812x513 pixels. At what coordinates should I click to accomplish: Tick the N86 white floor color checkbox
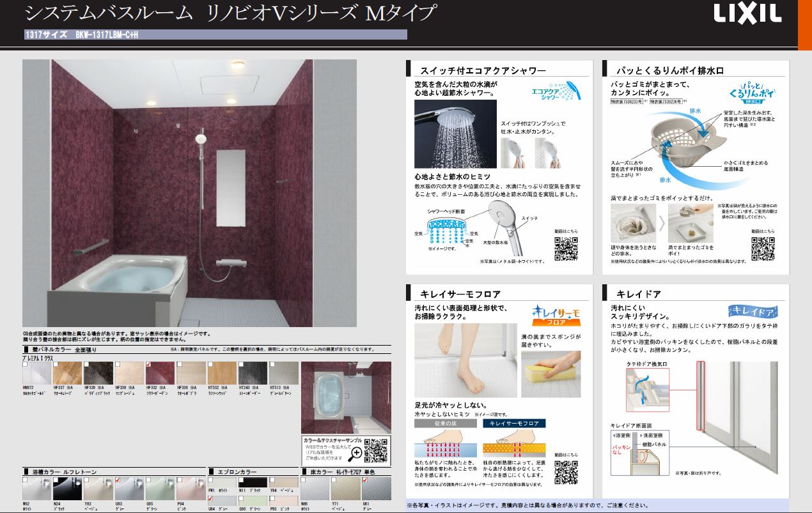pos(304,480)
